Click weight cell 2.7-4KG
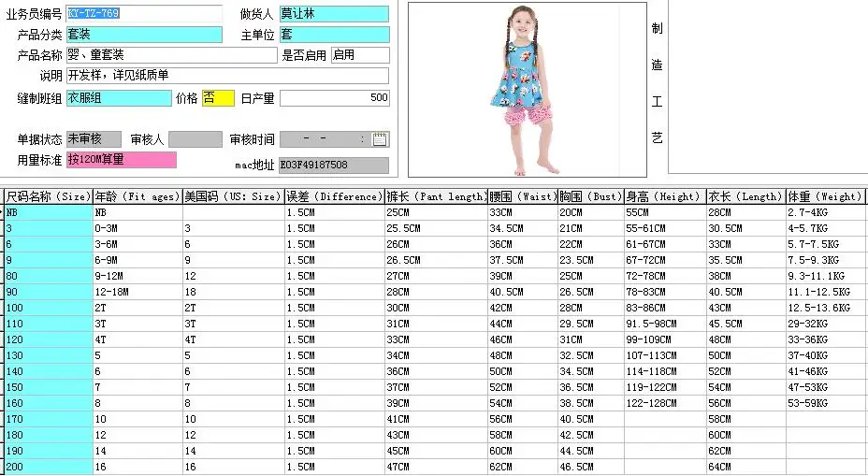868x476 pixels. click(825, 212)
